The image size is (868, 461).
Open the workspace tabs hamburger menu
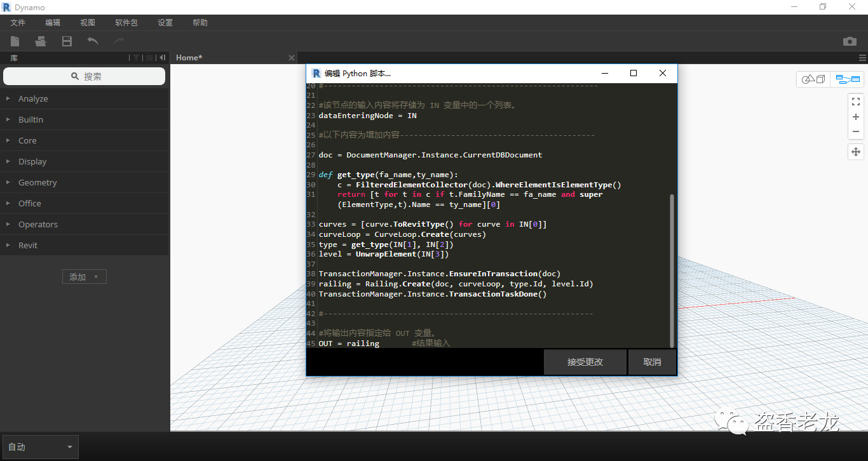(862, 58)
